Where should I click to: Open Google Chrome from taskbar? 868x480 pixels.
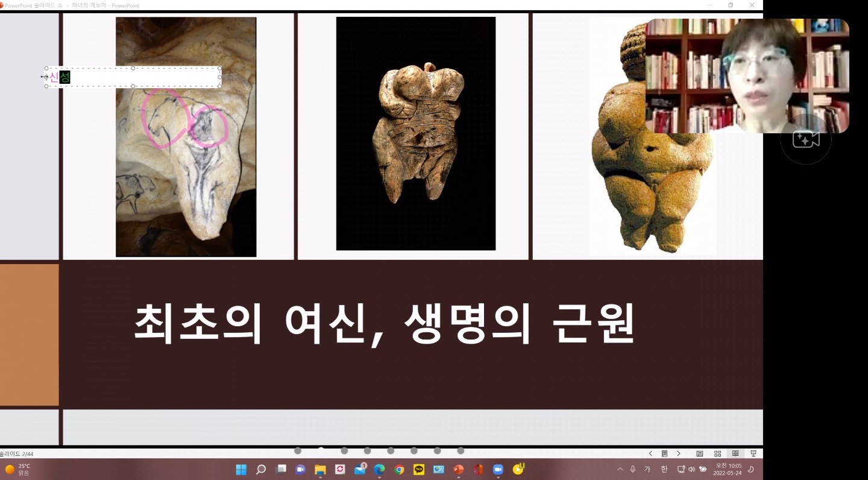tap(399, 469)
